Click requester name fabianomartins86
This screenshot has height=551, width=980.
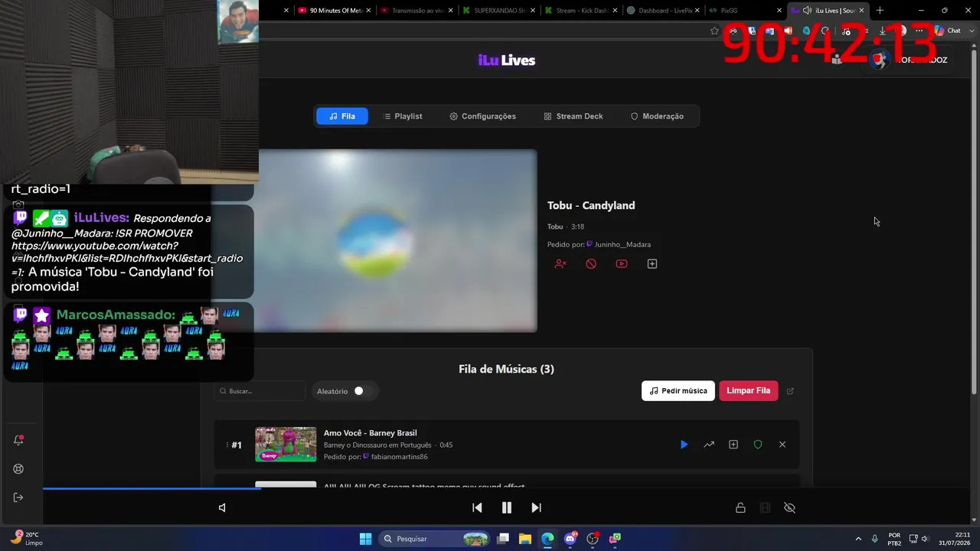(399, 457)
